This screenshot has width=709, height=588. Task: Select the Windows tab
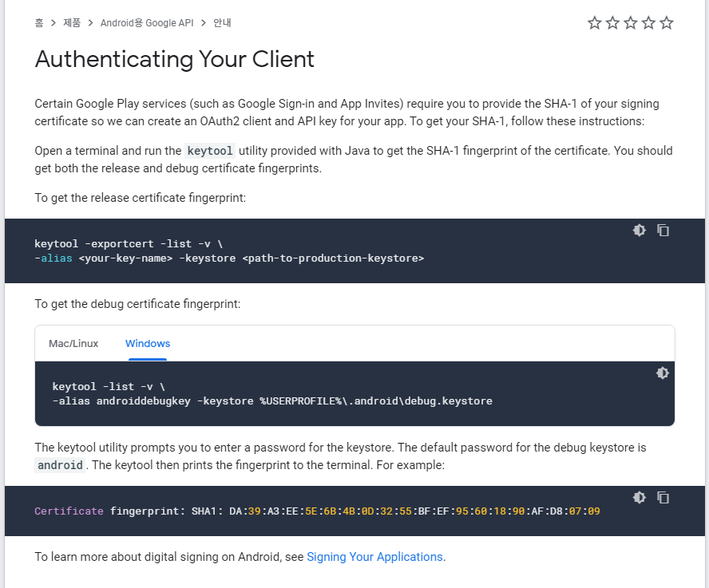pos(148,344)
